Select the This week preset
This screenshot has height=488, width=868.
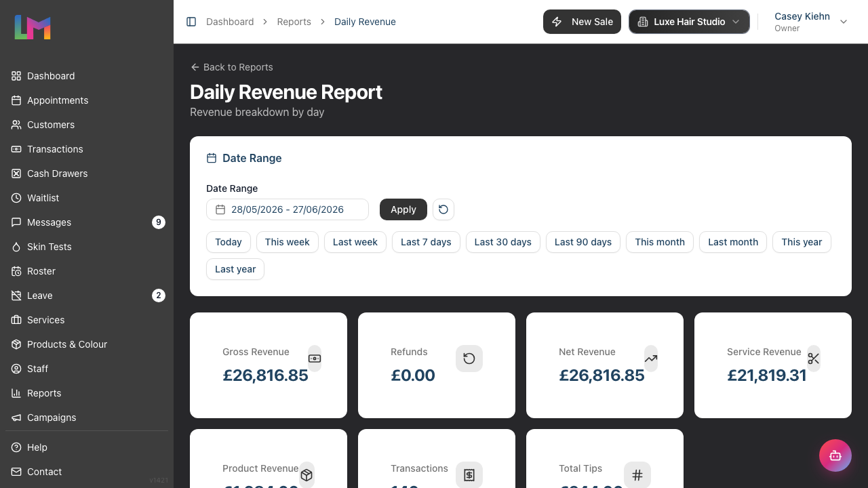288,242
